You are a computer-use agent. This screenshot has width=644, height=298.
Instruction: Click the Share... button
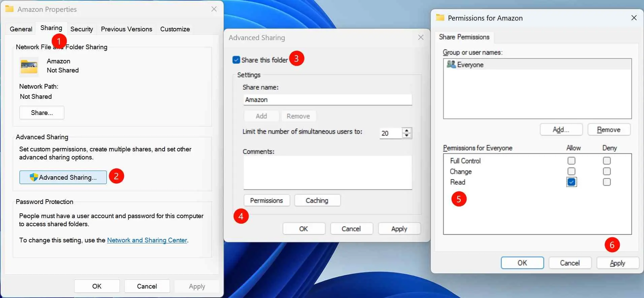[42, 113]
